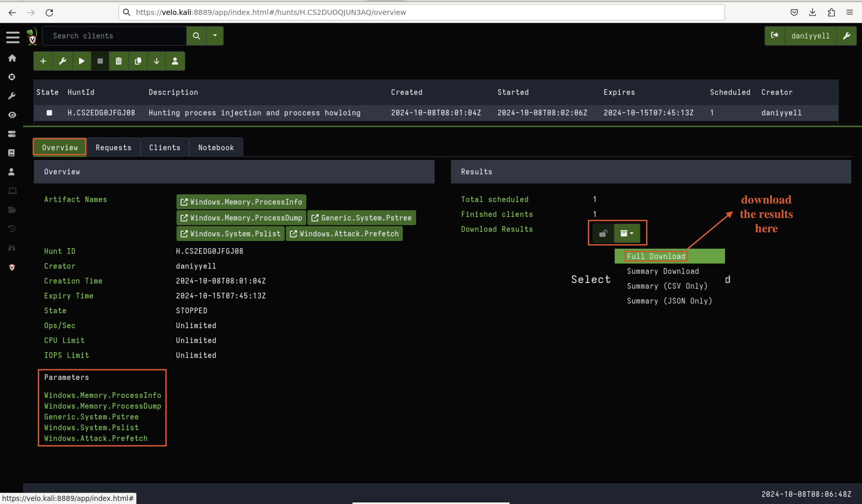Expand Windows.System.Pslist under Parameters
The height and width of the screenshot is (504, 862).
pos(91,428)
